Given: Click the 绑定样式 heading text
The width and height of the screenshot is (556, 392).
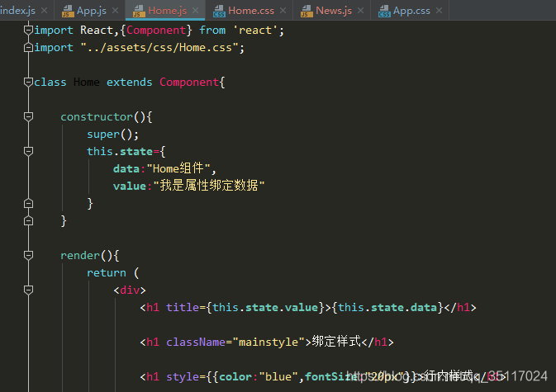Looking at the screenshot, I should click(x=336, y=342).
